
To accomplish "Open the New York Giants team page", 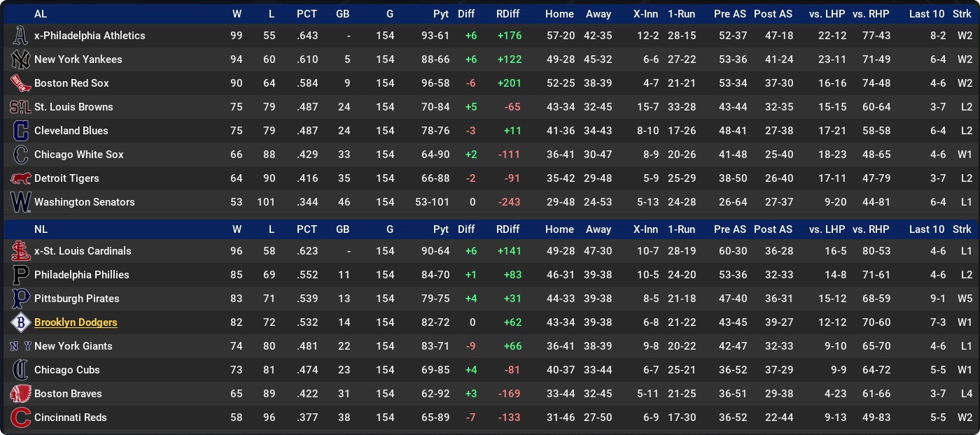I will 73,346.
